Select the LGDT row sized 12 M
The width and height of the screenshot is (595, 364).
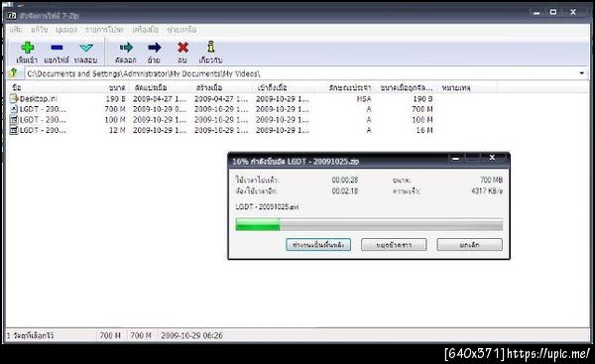[x=221, y=130]
